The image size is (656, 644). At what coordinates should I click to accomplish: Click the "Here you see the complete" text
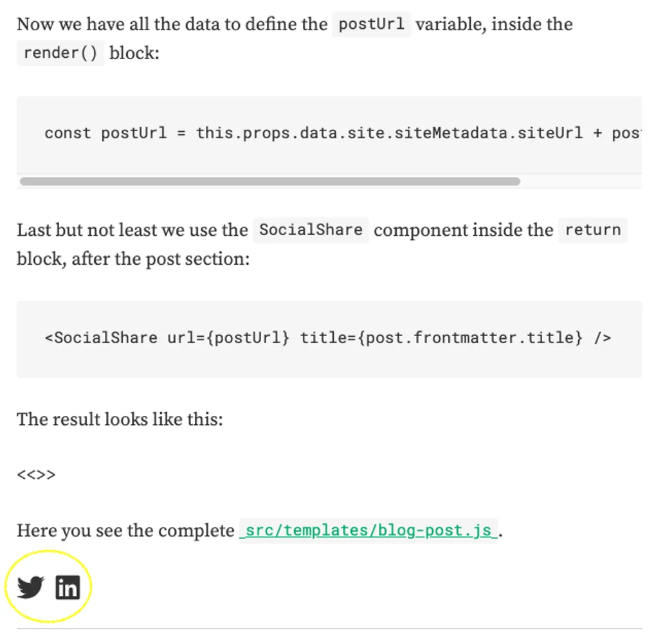click(125, 531)
